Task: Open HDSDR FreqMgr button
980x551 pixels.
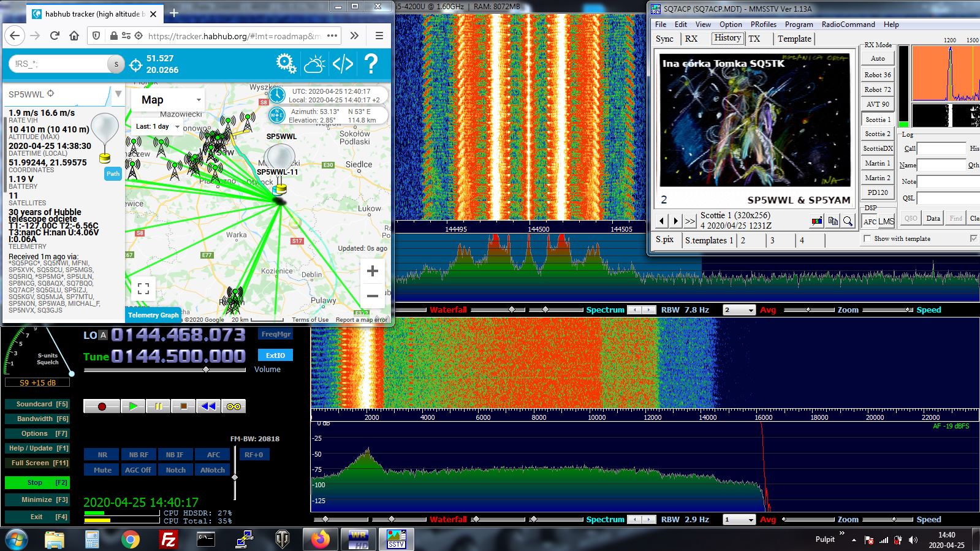Action: tap(276, 334)
